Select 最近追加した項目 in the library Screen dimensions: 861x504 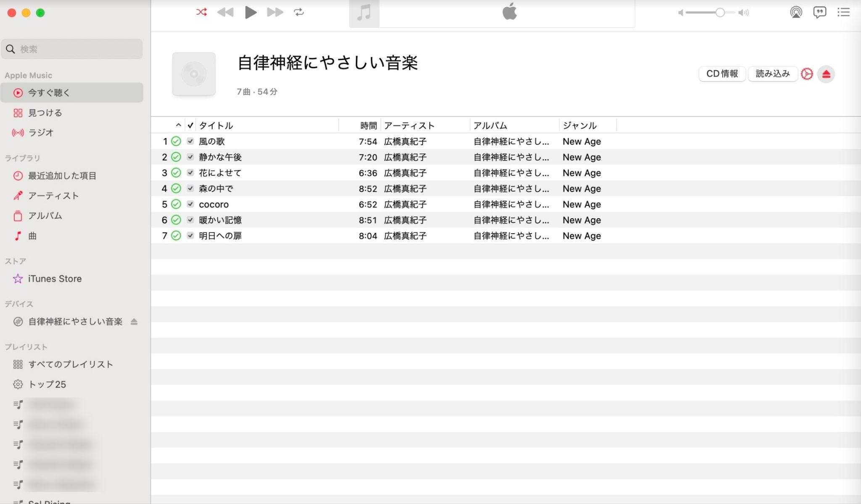click(x=72, y=176)
